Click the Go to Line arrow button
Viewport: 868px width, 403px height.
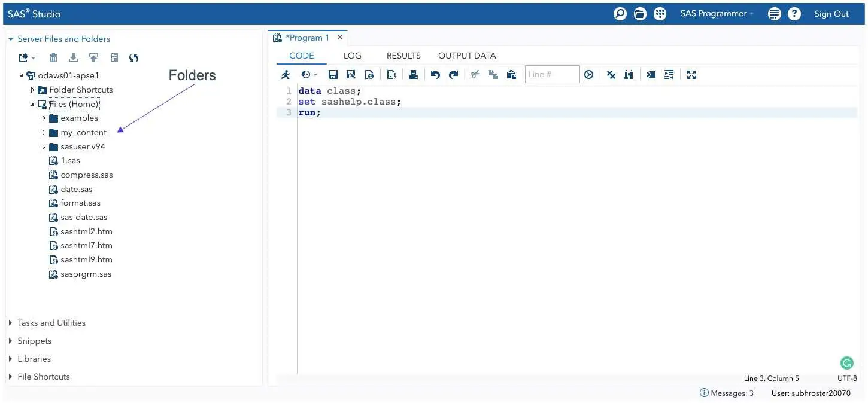589,75
